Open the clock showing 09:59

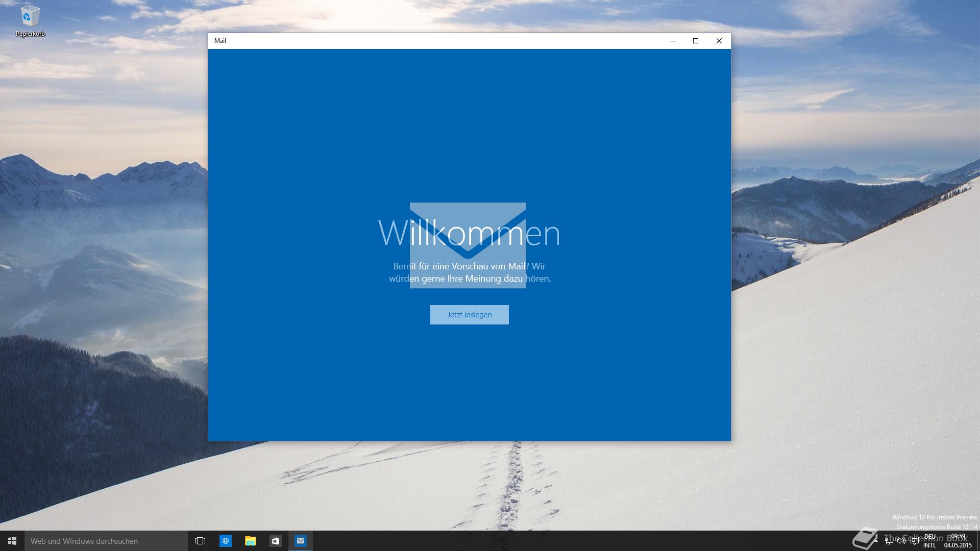tap(958, 541)
